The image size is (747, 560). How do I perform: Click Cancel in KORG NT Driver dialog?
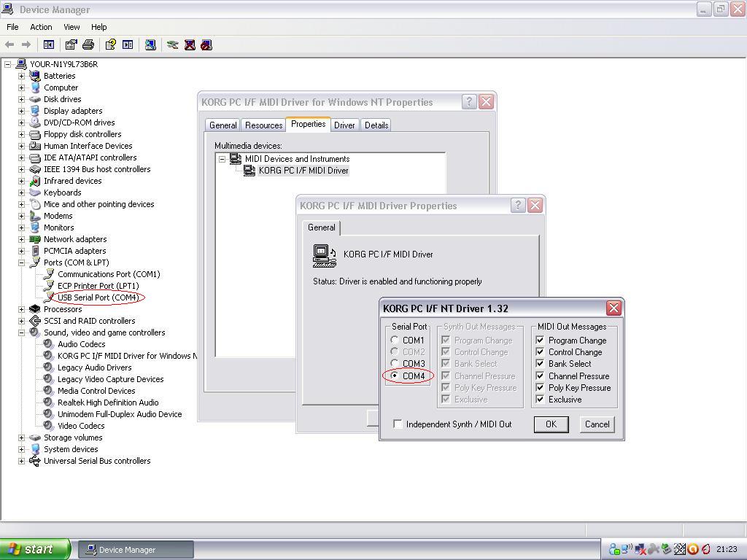pyautogui.click(x=597, y=424)
